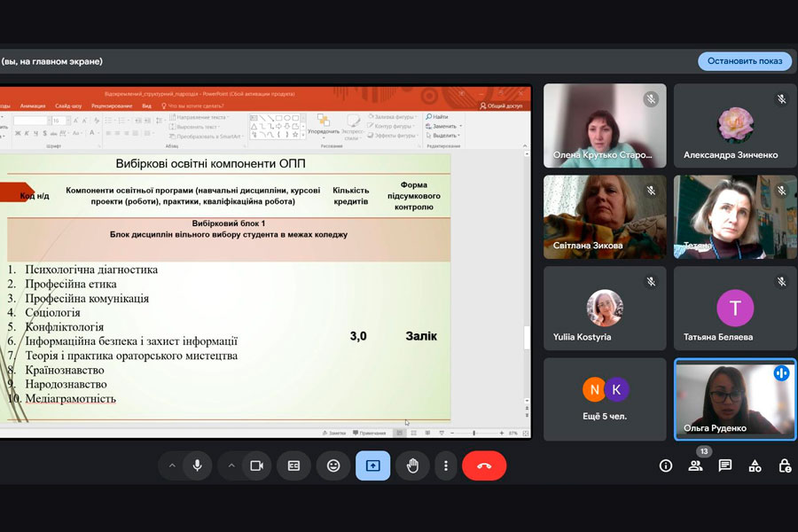
Task: Click Найти in the editing group
Action: [x=437, y=116]
